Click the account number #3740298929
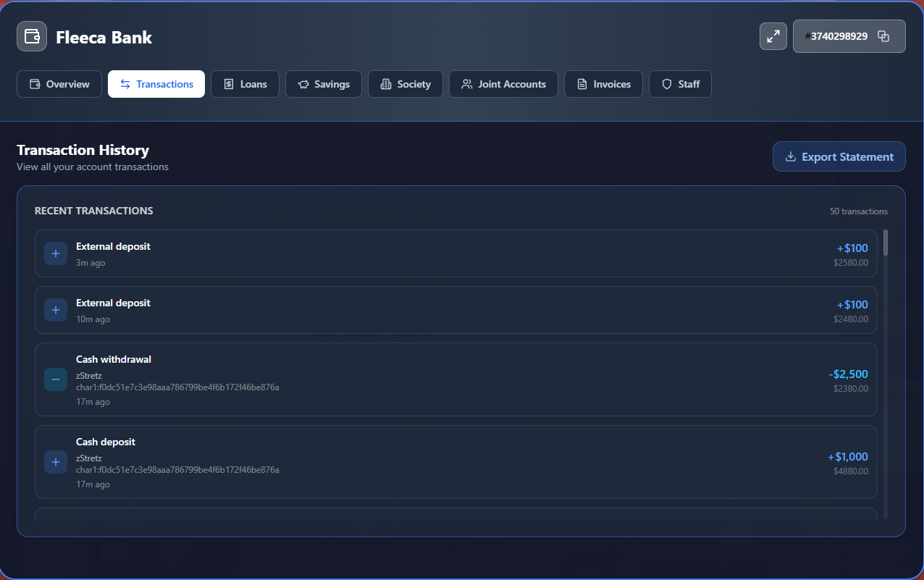The image size is (924, 580). (x=836, y=36)
